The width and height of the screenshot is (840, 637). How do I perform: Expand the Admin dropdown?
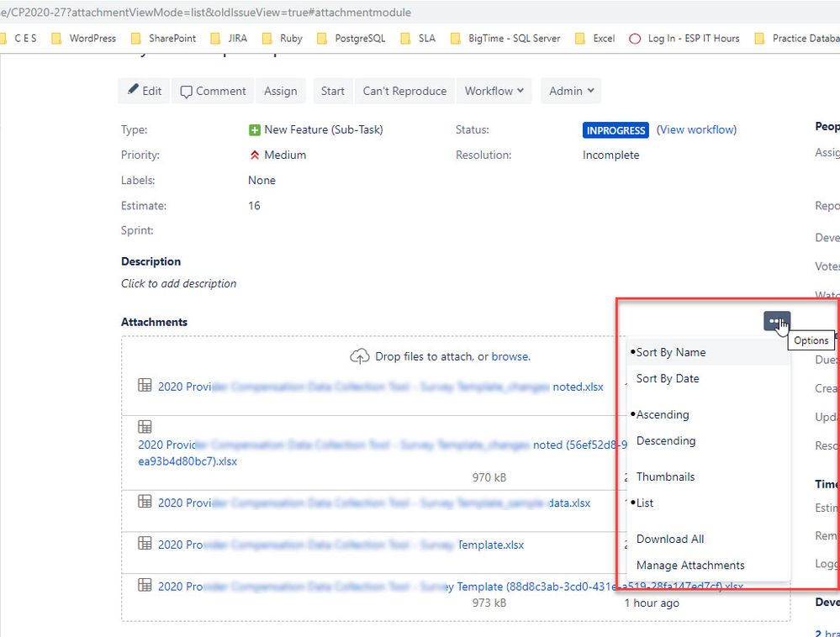571,91
